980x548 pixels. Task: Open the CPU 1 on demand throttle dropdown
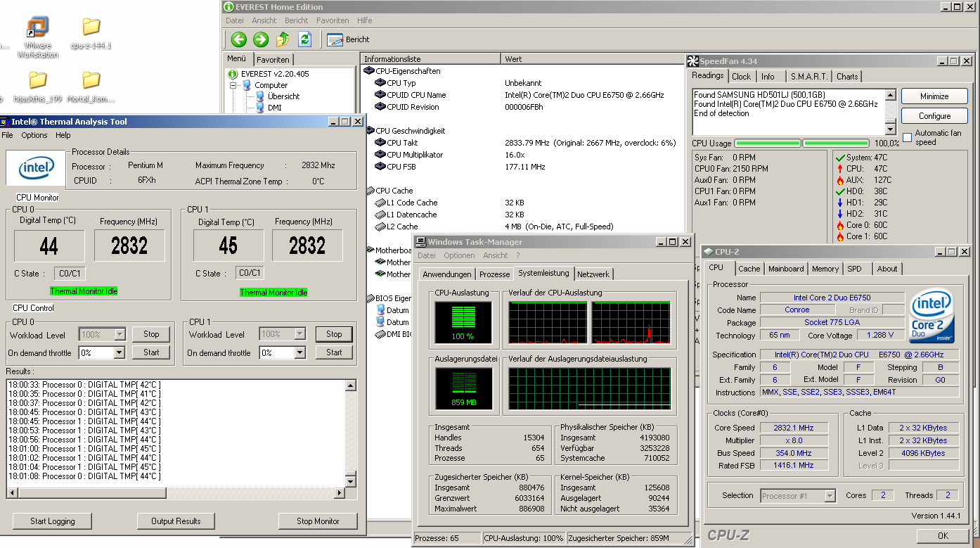[x=300, y=352]
